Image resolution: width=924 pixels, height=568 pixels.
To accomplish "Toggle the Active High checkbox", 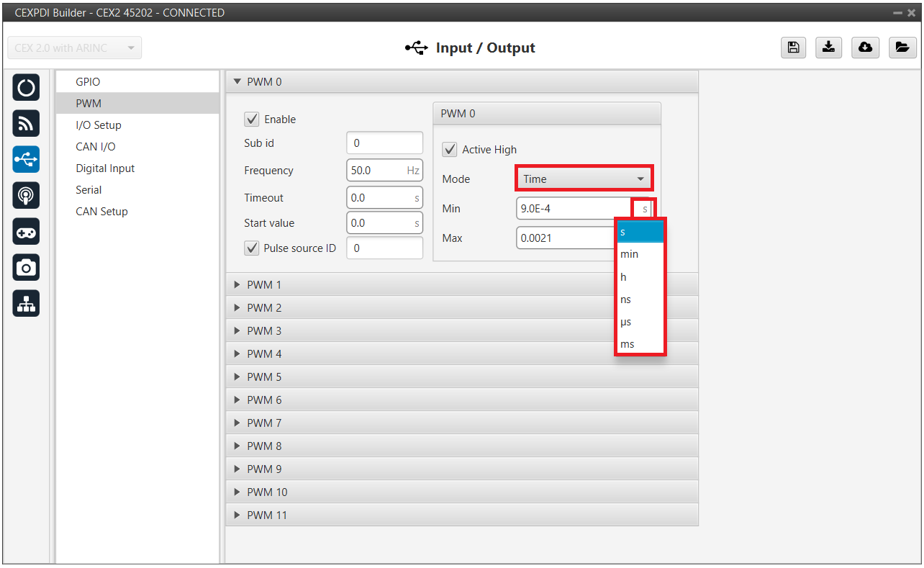I will 450,150.
